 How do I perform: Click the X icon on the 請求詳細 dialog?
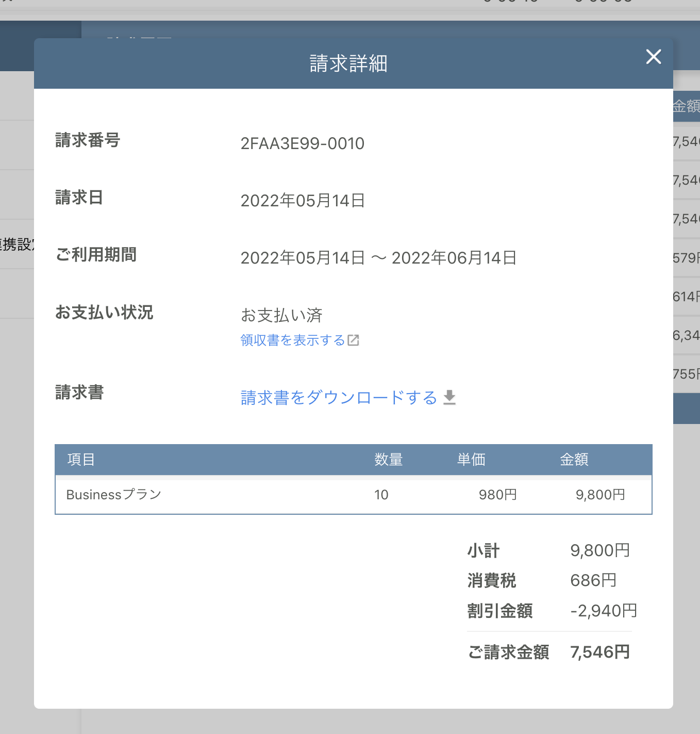[x=653, y=57]
